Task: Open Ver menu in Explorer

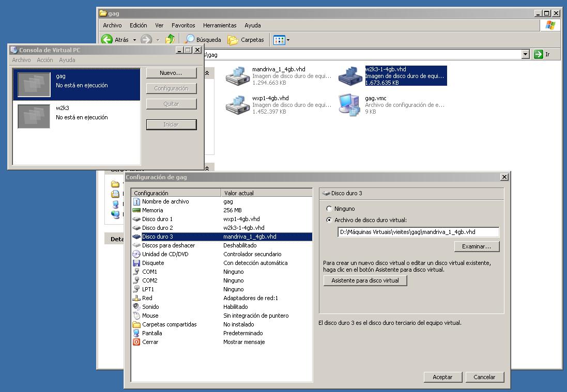Action: [x=159, y=25]
